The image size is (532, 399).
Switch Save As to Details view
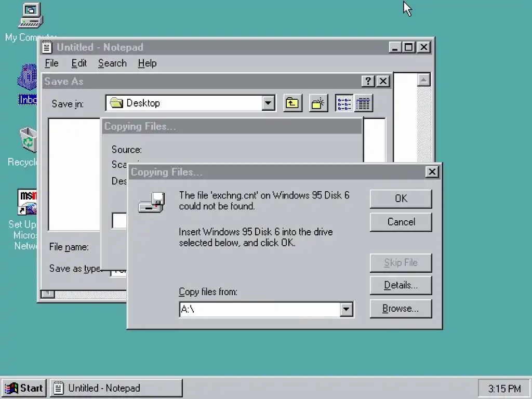tap(363, 103)
